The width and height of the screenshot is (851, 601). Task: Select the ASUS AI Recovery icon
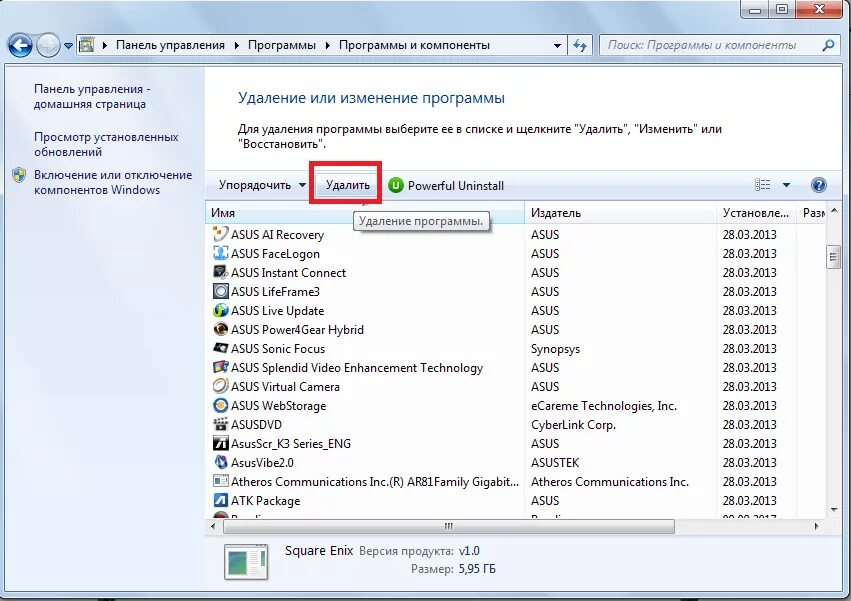click(220, 234)
